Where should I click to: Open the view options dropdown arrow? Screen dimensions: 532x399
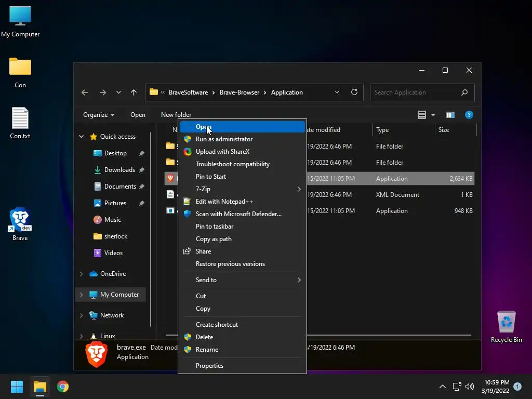[x=433, y=115]
